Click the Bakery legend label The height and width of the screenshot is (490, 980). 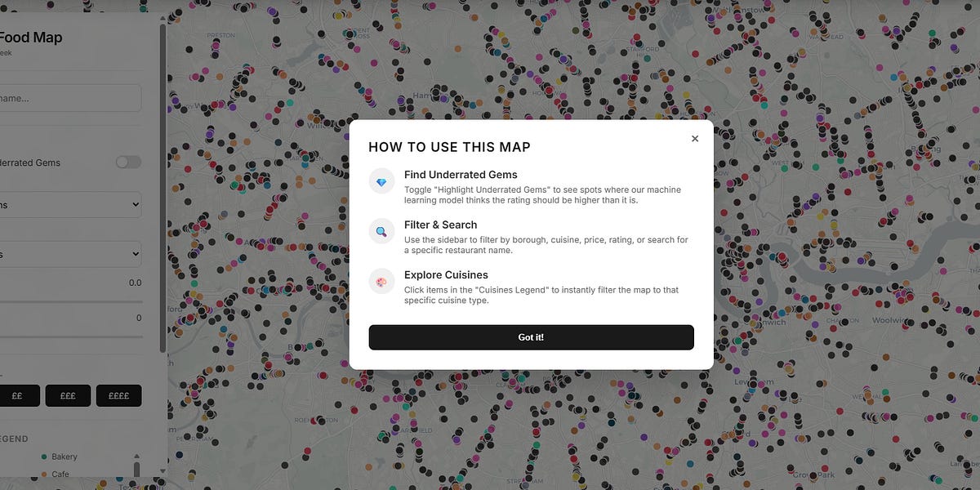tap(65, 457)
